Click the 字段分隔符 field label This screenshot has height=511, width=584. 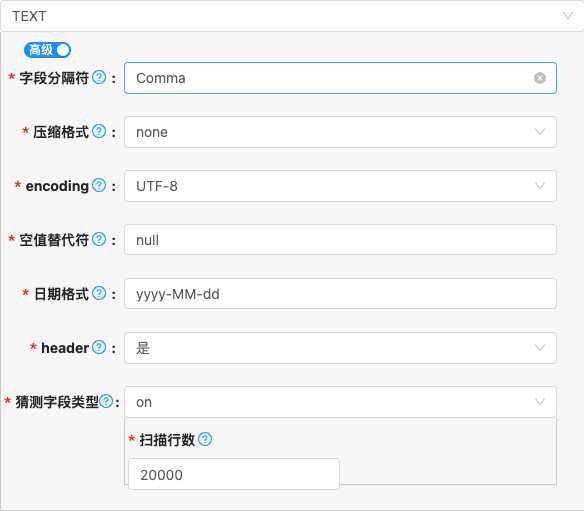tap(54, 78)
